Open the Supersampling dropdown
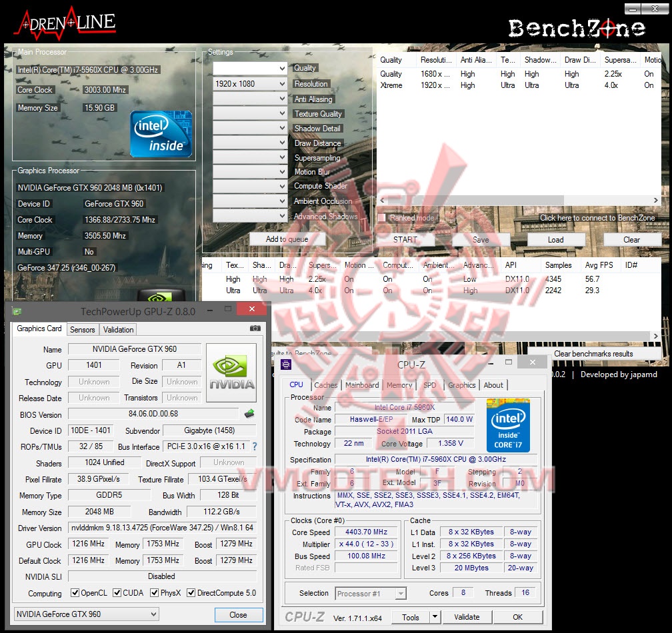This screenshot has height=633, width=672. click(250, 157)
